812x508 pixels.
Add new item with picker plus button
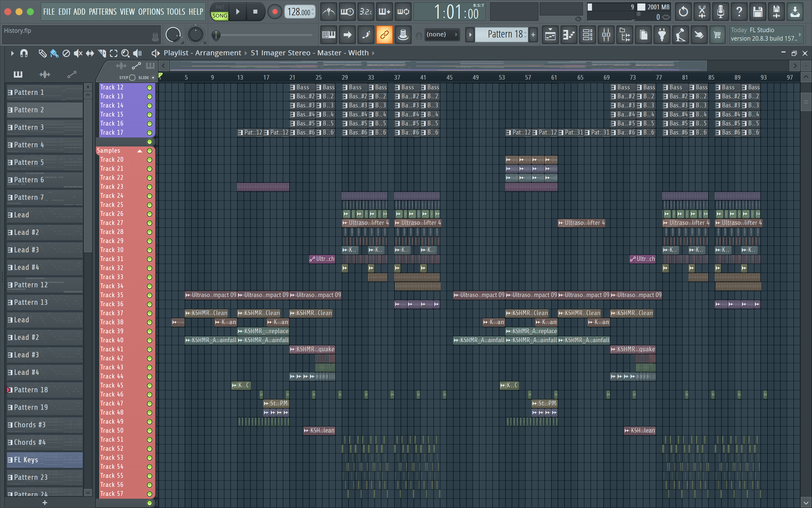coord(45,503)
